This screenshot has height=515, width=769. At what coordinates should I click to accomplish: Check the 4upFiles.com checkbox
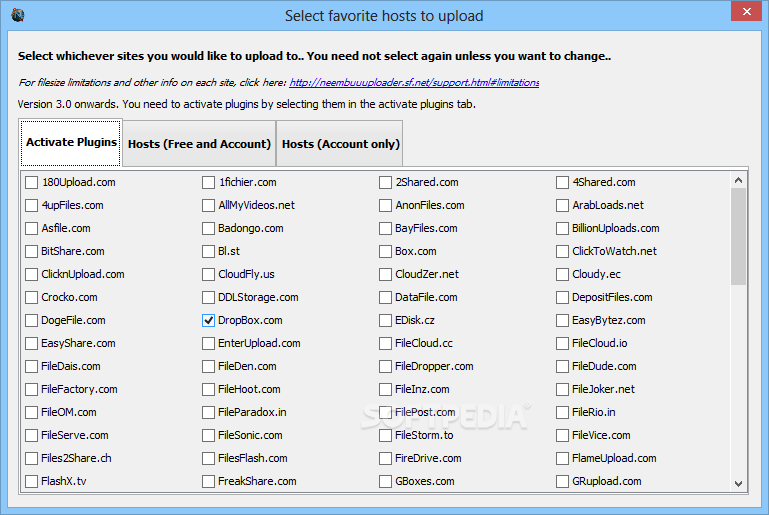click(31, 206)
